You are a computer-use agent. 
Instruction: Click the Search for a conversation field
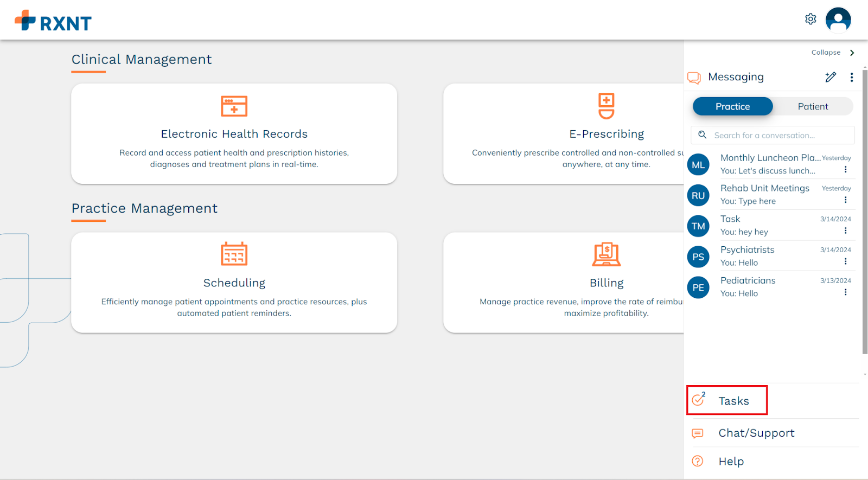pos(773,135)
